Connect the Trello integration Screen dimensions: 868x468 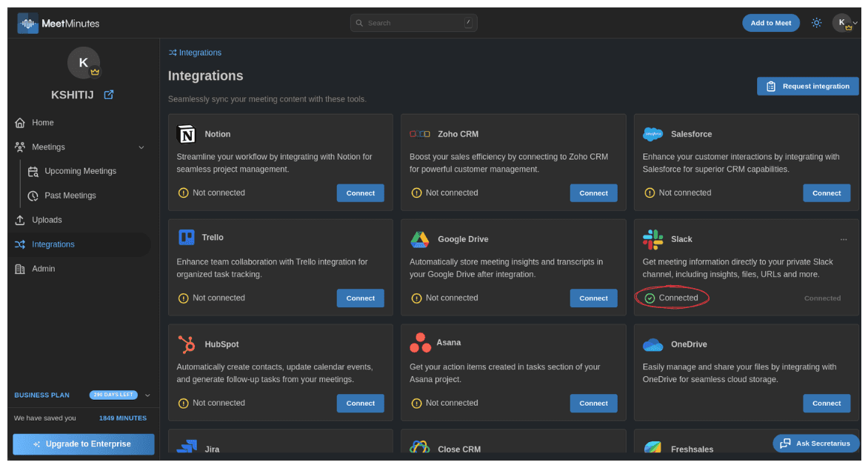tap(361, 298)
